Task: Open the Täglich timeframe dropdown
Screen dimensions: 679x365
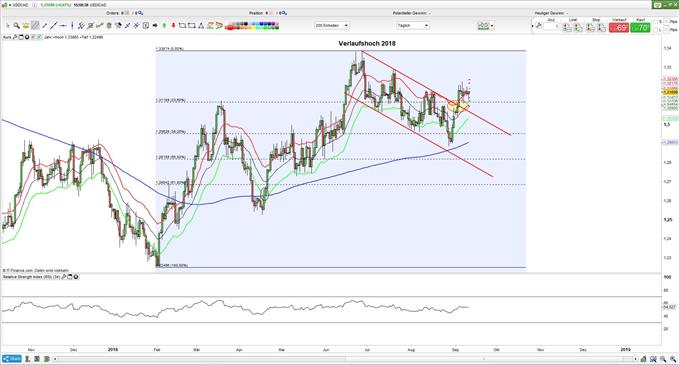Action: [413, 26]
